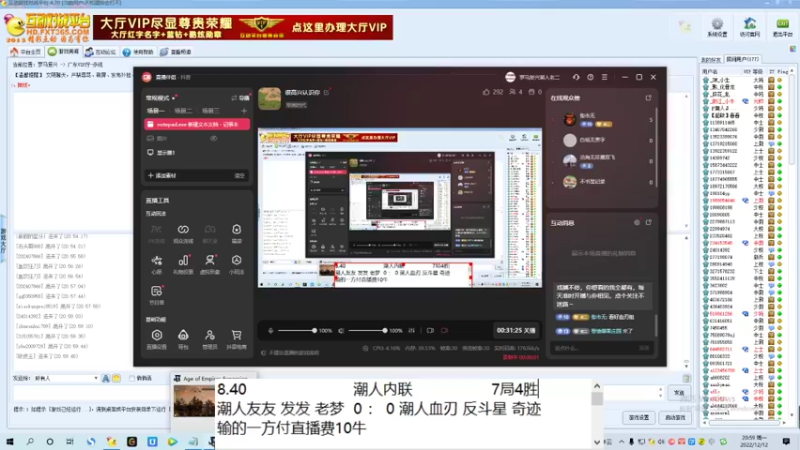This screenshot has height=450, width=800.
Task: Open the virtual avatar tool
Action: [210, 264]
